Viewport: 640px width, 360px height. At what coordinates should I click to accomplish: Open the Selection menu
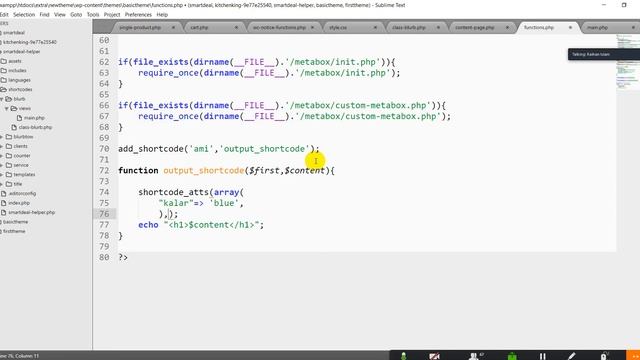click(x=24, y=15)
